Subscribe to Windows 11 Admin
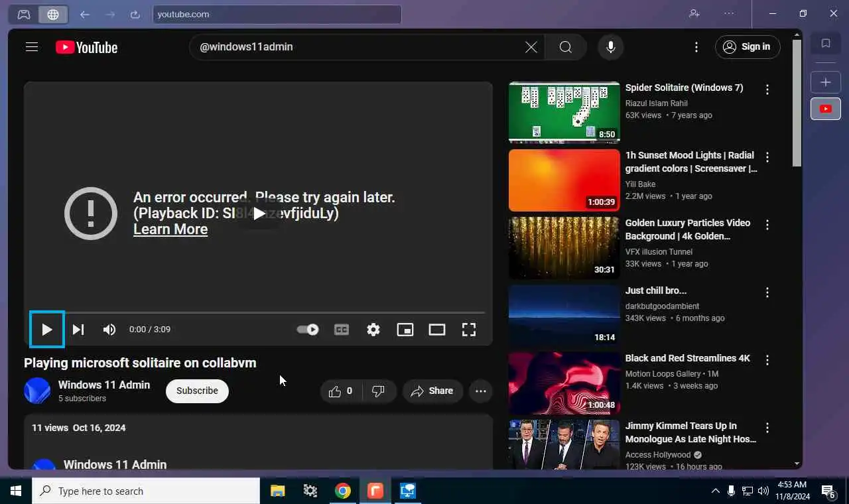This screenshot has height=504, width=849. (197, 391)
